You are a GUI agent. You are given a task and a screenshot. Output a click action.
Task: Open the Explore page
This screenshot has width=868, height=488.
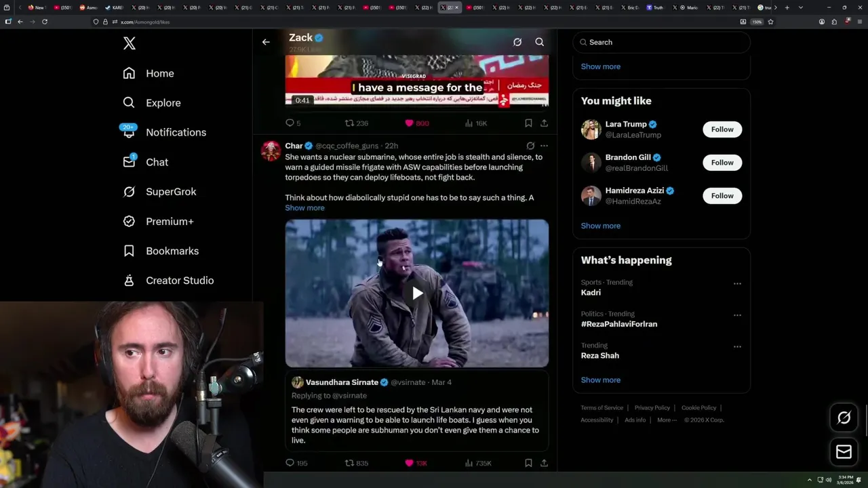152,103
